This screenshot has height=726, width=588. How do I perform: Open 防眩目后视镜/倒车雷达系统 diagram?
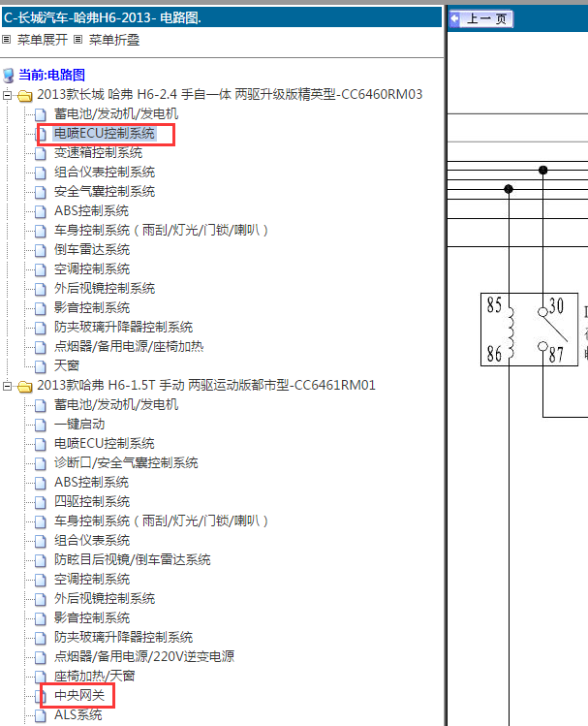point(133,560)
